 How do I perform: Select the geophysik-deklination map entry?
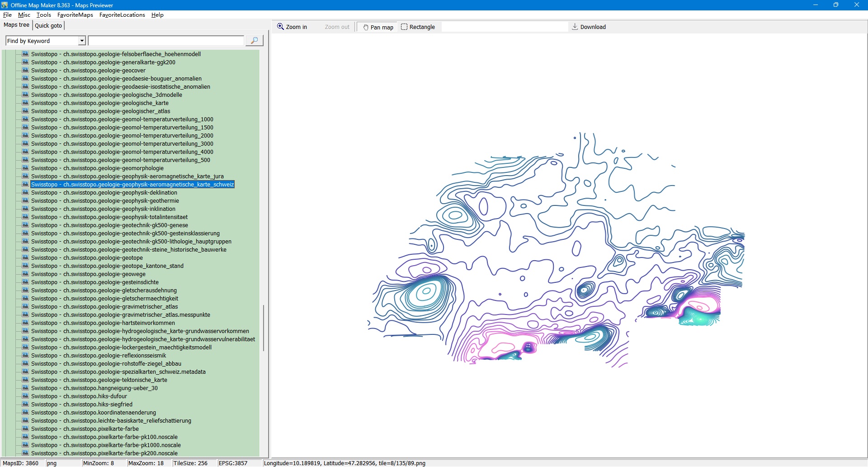click(x=104, y=193)
